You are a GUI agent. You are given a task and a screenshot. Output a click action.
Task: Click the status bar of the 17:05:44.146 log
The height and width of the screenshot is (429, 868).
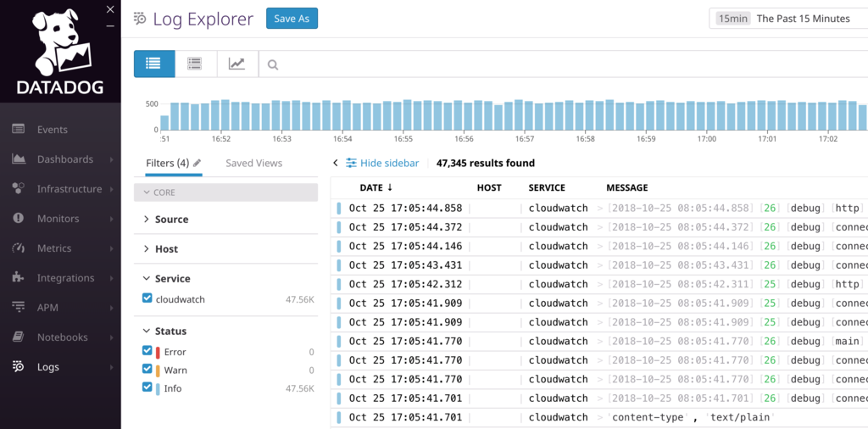coord(339,247)
